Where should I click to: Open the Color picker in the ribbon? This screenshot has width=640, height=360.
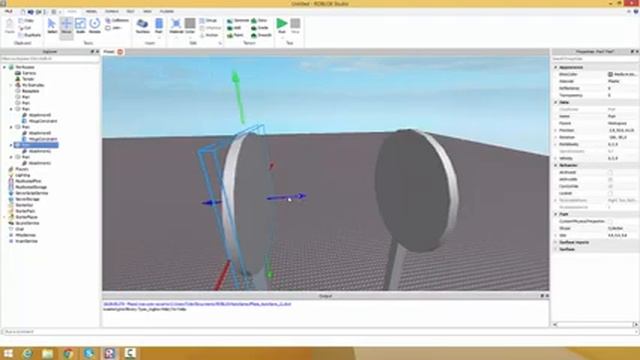pyautogui.click(x=190, y=26)
